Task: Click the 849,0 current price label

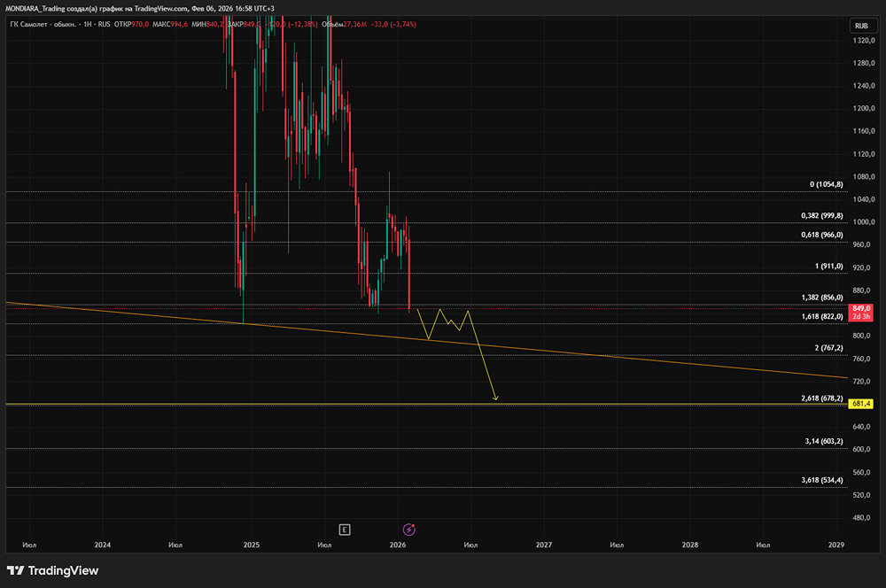Action: (x=861, y=313)
